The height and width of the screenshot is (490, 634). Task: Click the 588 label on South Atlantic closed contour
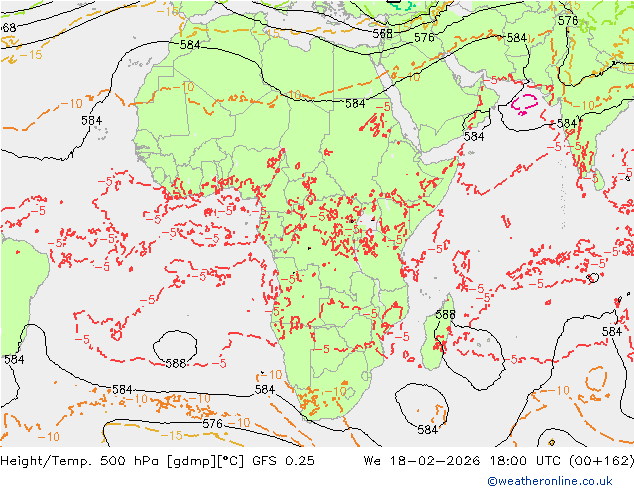(176, 363)
